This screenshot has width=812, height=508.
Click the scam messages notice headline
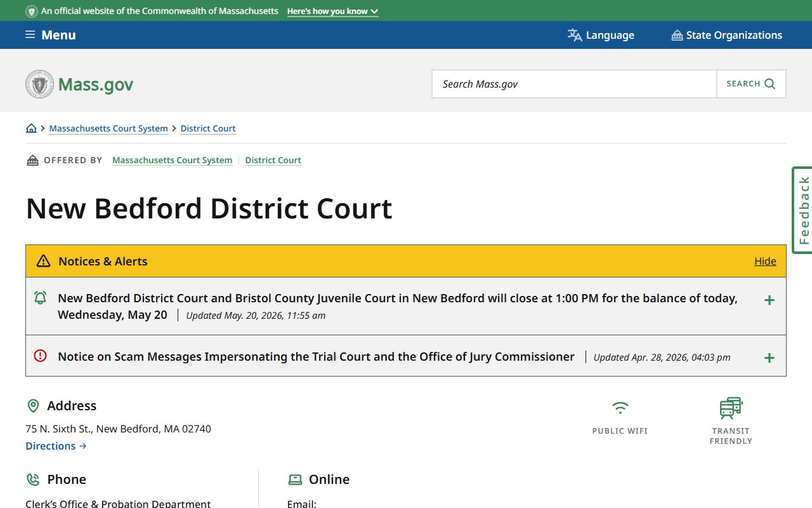(x=316, y=356)
